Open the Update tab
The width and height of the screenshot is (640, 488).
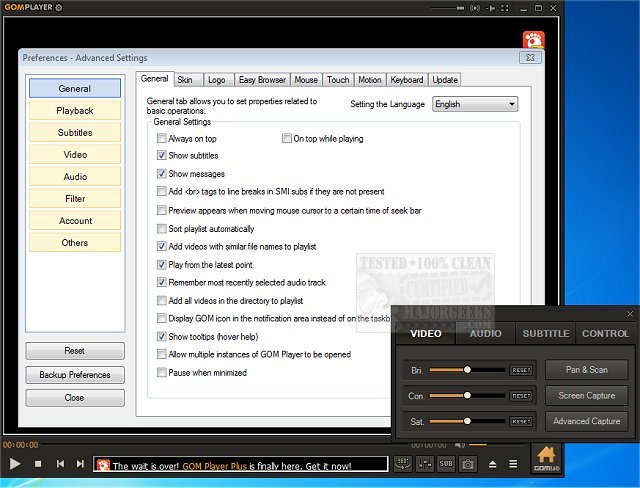[445, 80]
